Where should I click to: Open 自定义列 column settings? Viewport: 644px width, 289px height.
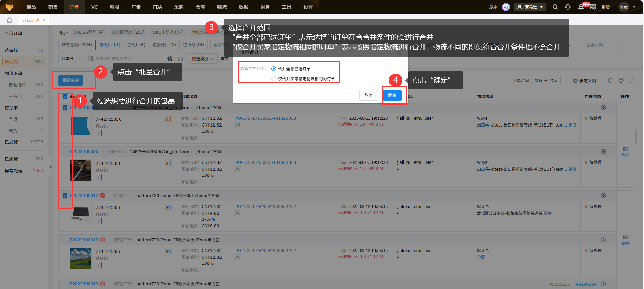coord(584,81)
